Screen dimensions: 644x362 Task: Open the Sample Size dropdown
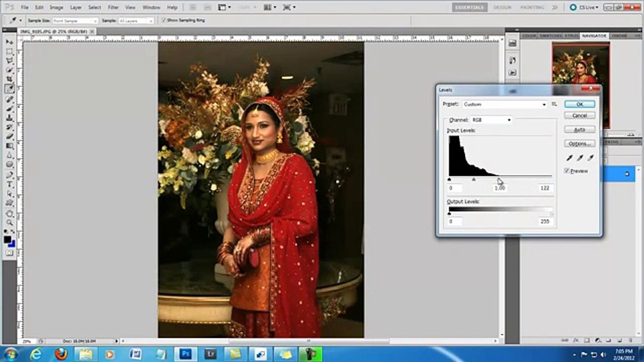(75, 21)
